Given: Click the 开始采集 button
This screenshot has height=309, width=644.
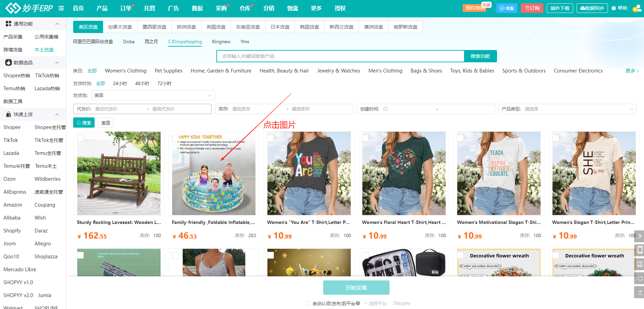Looking at the screenshot, I should pyautogui.click(x=356, y=288).
